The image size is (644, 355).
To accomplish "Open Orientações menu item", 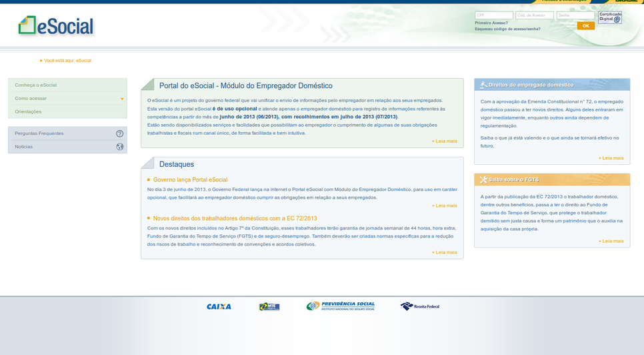I will [x=68, y=111].
